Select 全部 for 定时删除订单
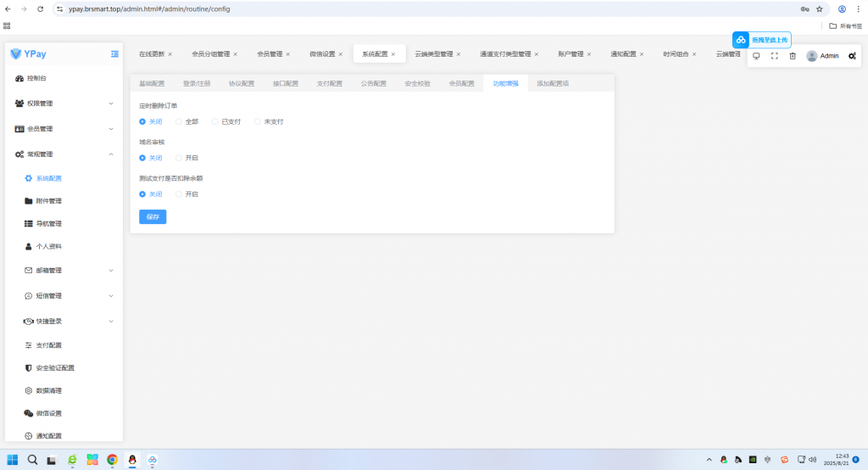The width and height of the screenshot is (868, 470). click(x=179, y=121)
